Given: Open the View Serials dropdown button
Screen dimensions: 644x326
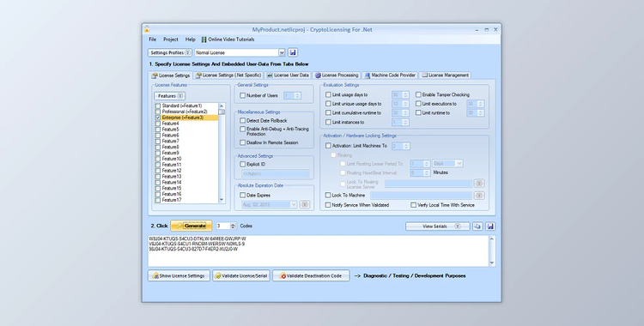Looking at the screenshot, I should [x=437, y=226].
